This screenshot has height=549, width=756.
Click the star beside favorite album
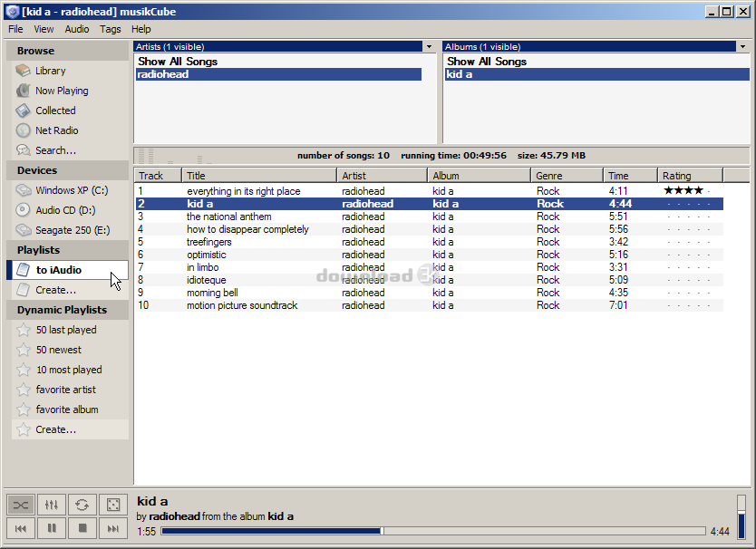24,409
